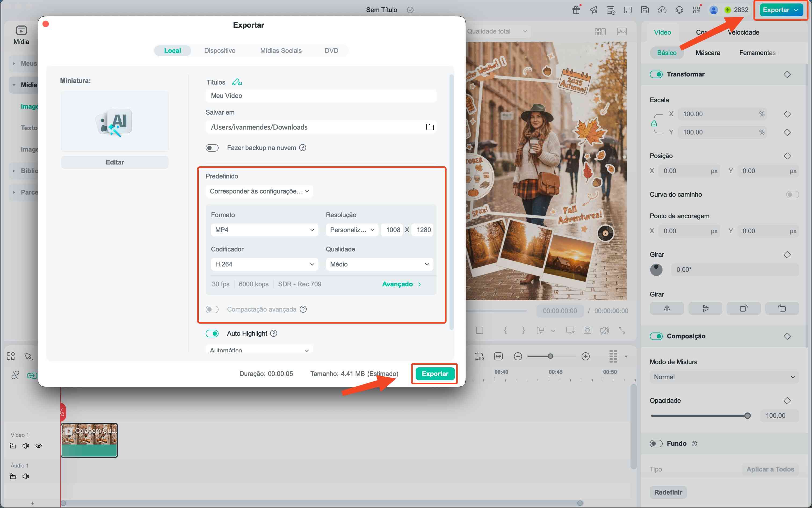The image size is (812, 508).
Task: Disable the Auto Highlight toggle
Action: tap(212, 333)
